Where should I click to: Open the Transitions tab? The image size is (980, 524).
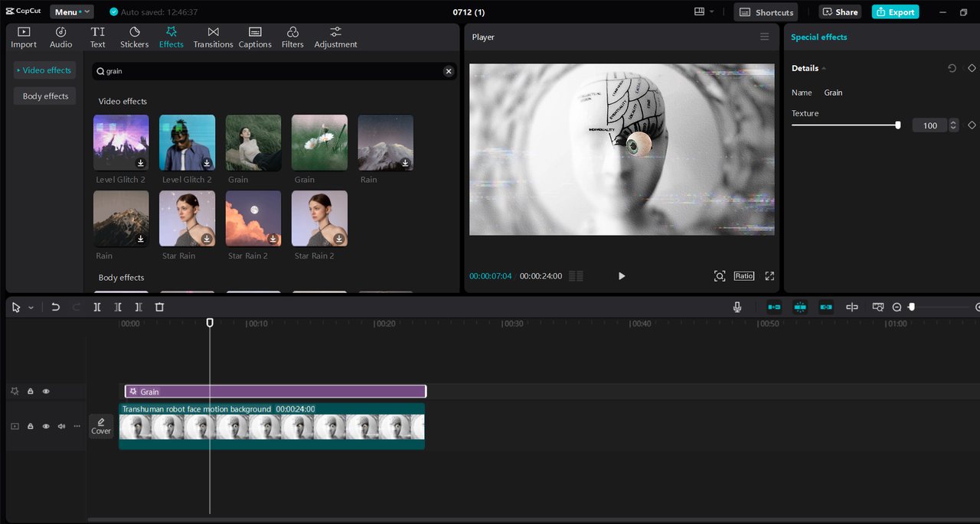pos(213,37)
